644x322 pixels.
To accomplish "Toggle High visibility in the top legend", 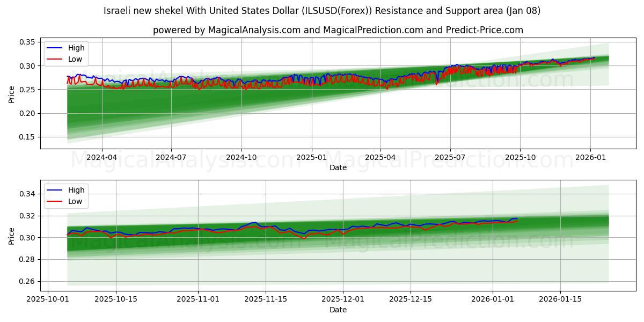I will (75, 48).
